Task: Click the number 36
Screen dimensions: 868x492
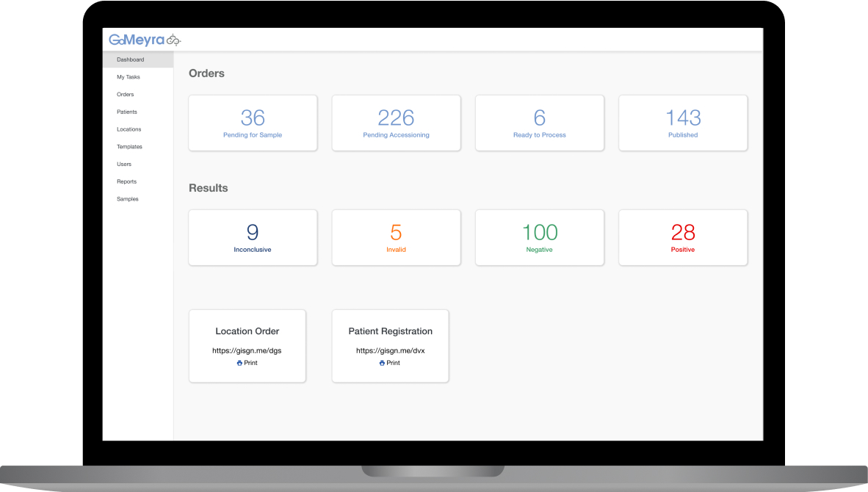Action: (x=253, y=117)
